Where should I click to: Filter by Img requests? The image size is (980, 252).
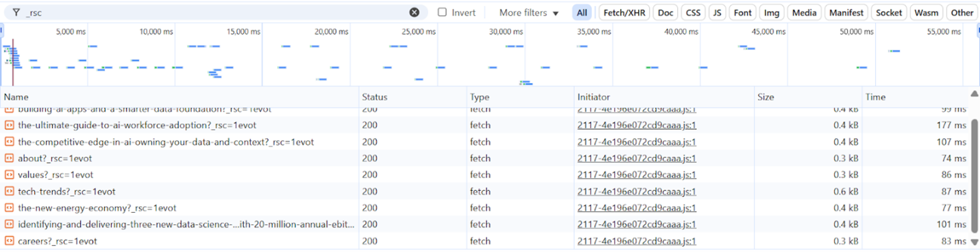772,12
